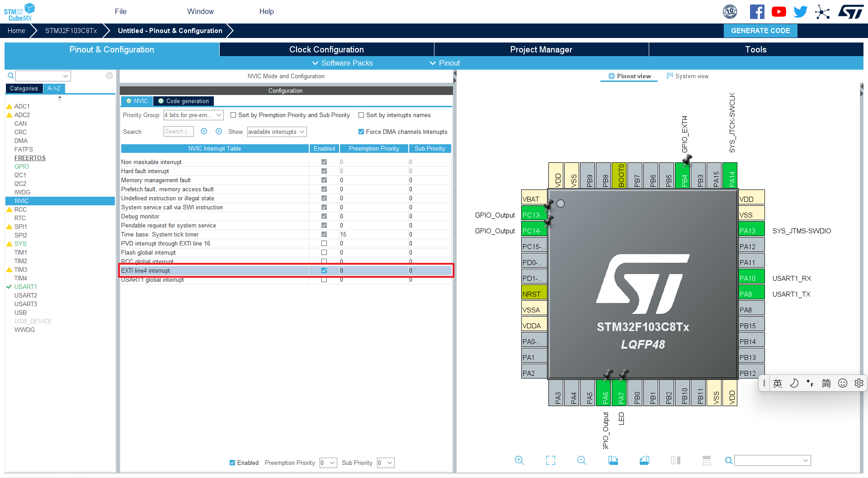Click the STM32CubeMX logo

(x=19, y=12)
